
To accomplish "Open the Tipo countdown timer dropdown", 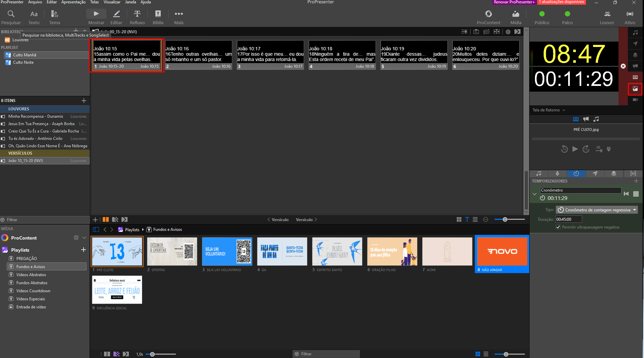I will coord(597,210).
